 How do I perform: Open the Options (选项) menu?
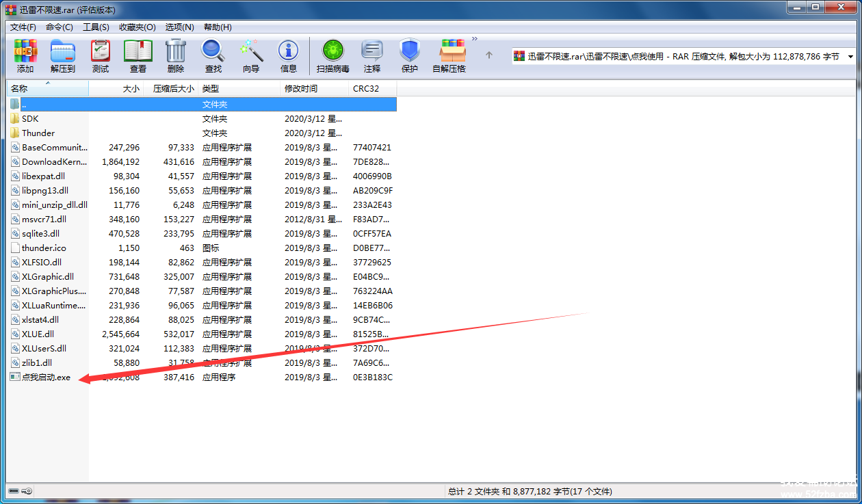pos(180,27)
